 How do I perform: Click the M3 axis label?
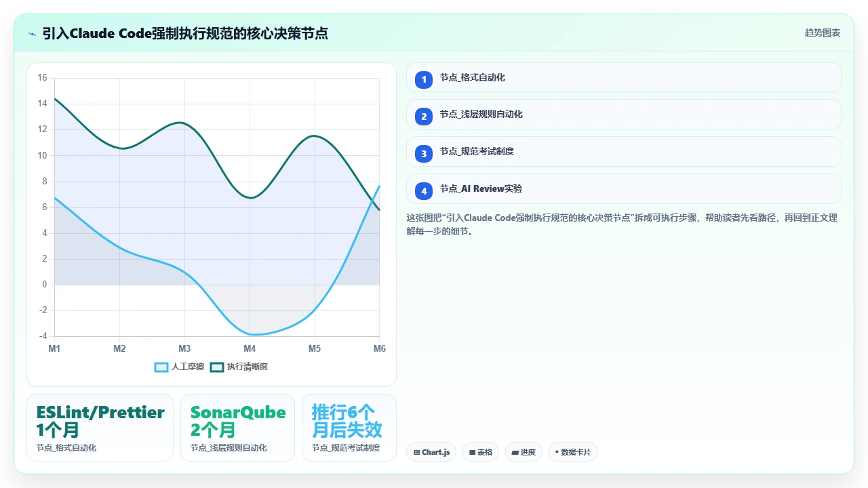[x=184, y=348]
